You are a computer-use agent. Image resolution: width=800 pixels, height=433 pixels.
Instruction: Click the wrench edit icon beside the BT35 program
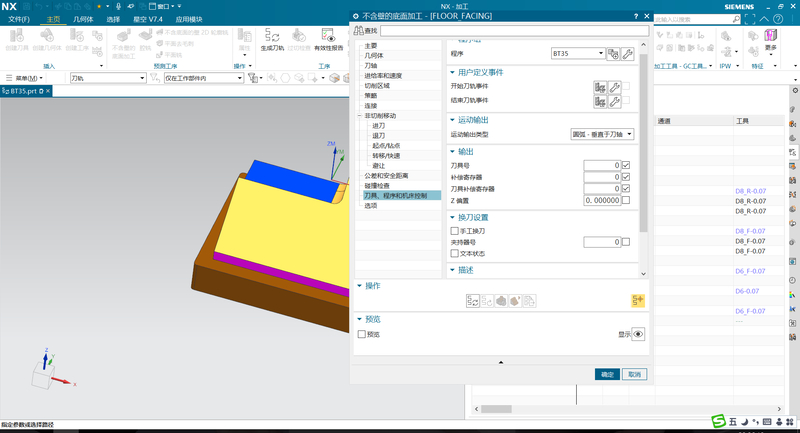coord(628,54)
